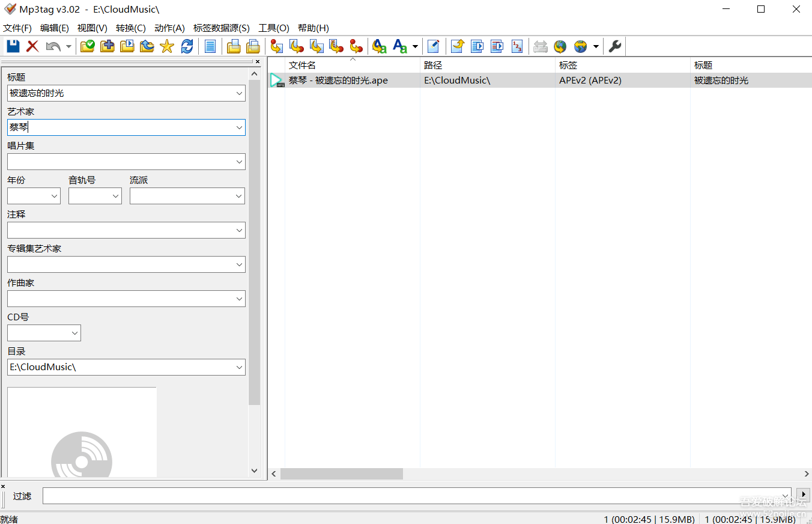
Task: Open the 工具(O) menu
Action: (274, 28)
